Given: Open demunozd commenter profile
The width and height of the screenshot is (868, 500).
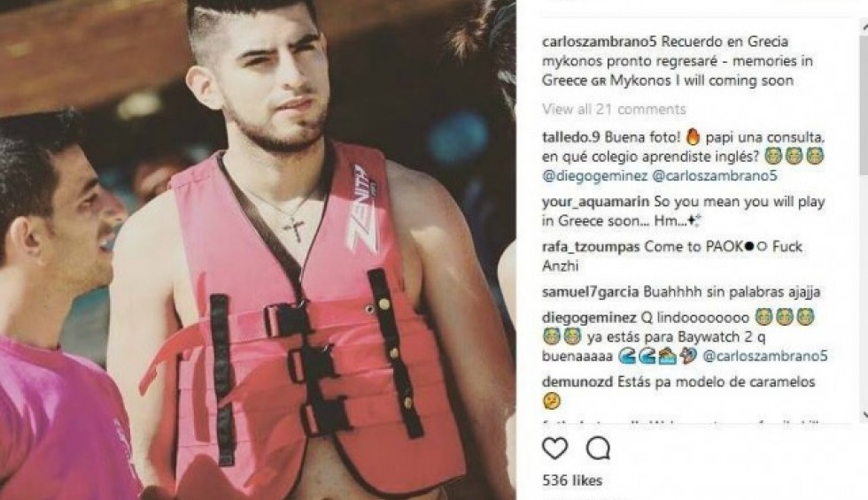Looking at the screenshot, I should pyautogui.click(x=577, y=381).
